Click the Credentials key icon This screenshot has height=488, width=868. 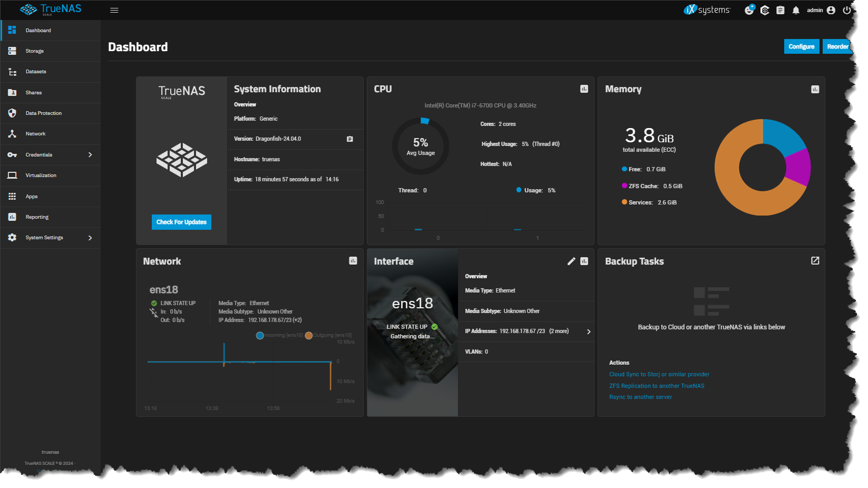pyautogui.click(x=12, y=155)
